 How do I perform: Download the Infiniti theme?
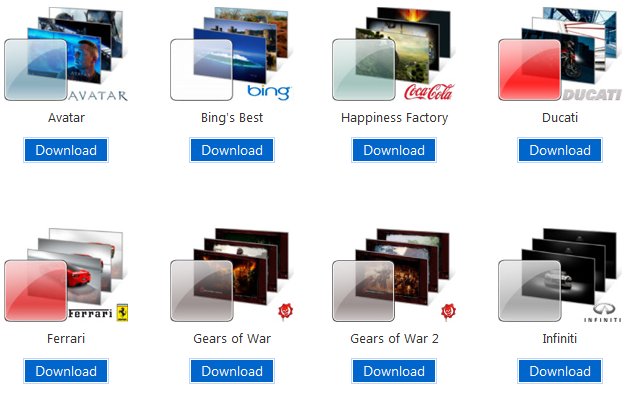560,371
